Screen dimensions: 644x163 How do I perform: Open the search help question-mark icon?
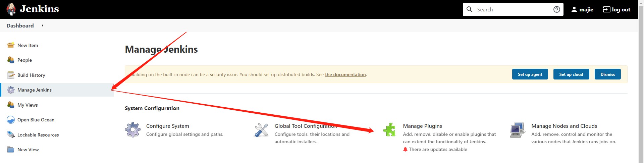coord(557,9)
